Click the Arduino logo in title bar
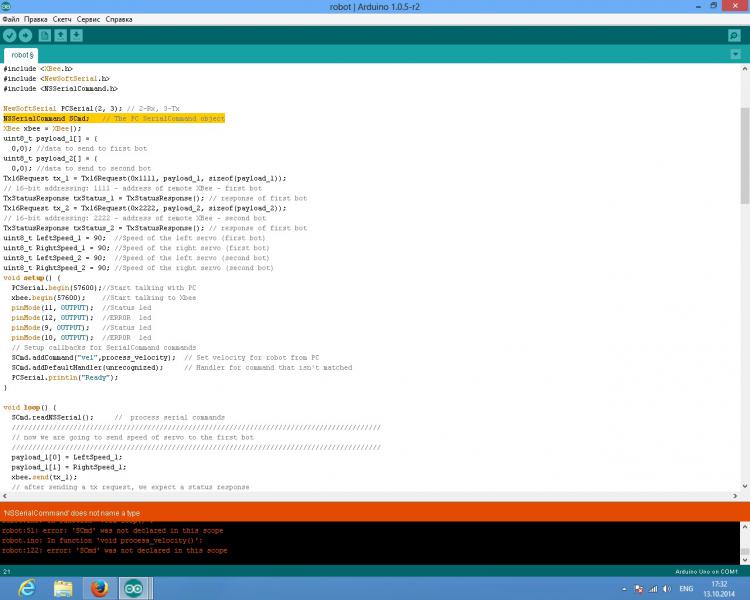750x600 pixels. click(6, 6)
